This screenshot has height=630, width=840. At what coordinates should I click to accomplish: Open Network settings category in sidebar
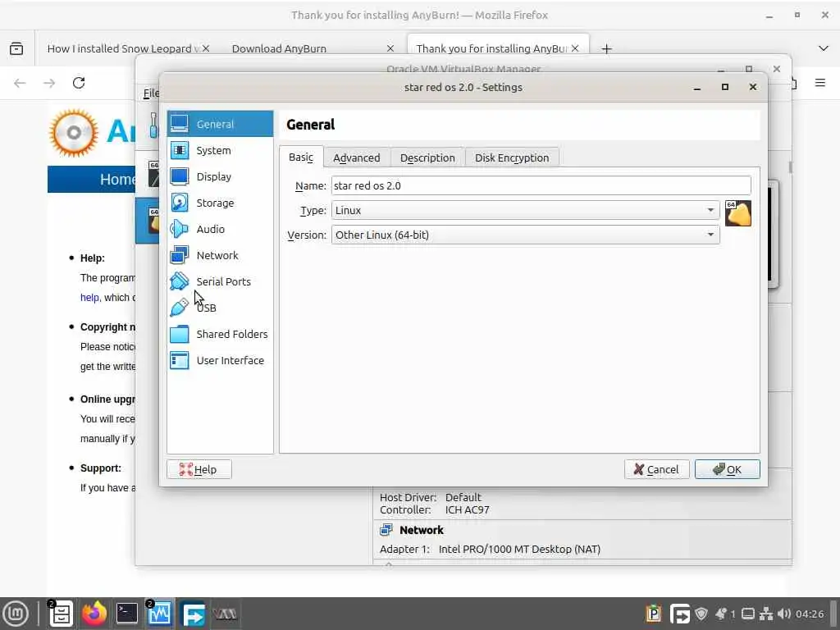220,256
